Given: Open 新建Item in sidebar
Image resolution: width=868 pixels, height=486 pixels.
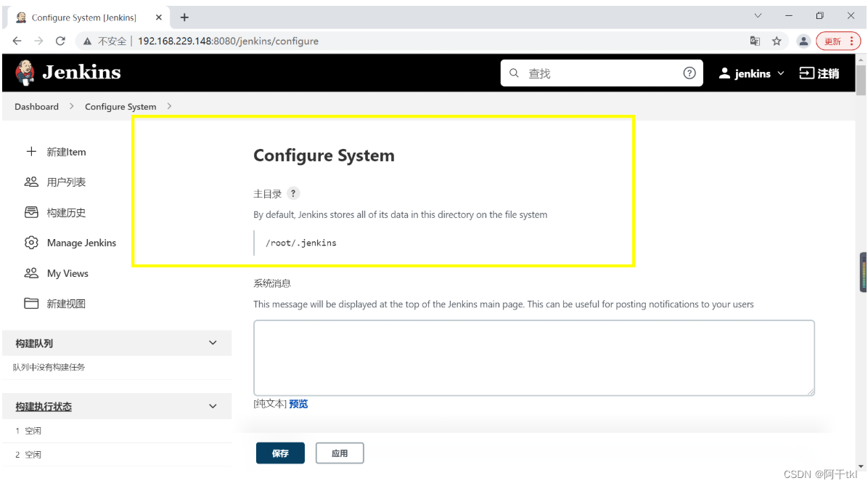Looking at the screenshot, I should click(x=67, y=152).
